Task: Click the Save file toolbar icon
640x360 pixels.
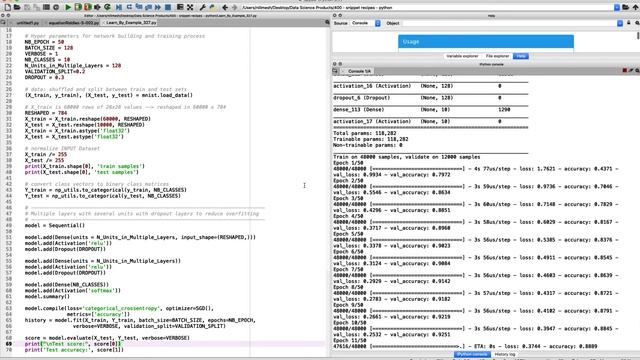Action: coord(27,7)
